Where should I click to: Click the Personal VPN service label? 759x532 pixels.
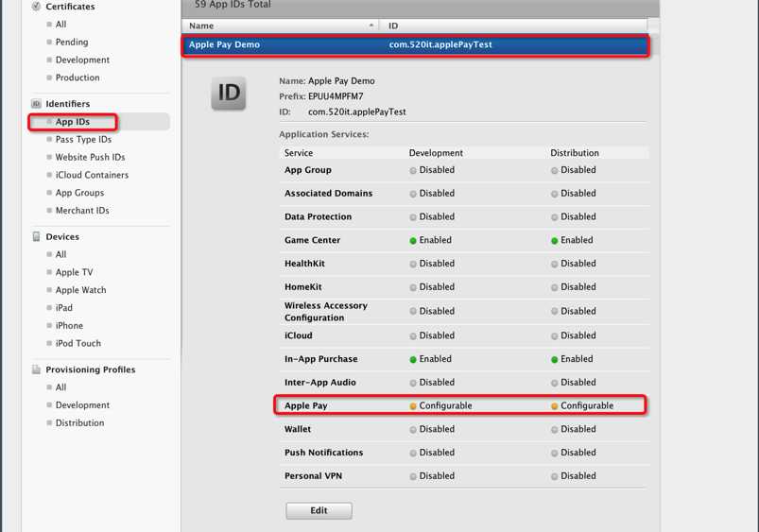(313, 476)
